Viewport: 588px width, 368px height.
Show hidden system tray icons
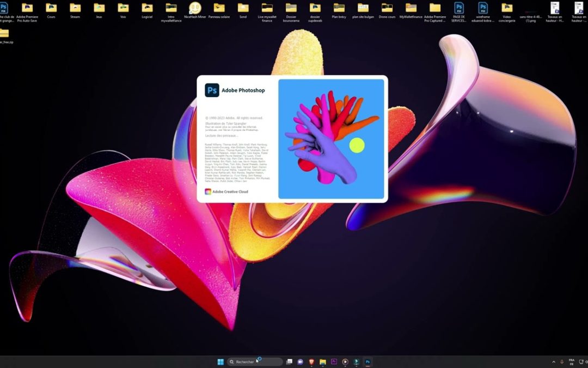pos(554,362)
